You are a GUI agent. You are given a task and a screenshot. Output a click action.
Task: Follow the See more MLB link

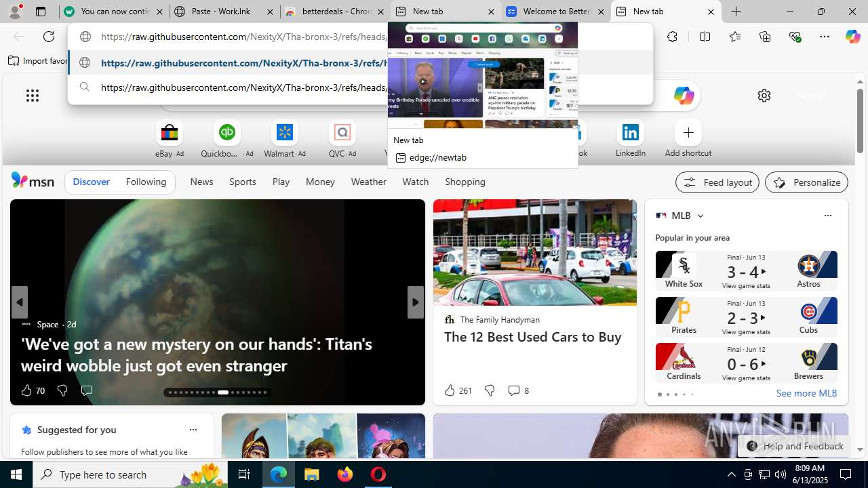(806, 393)
